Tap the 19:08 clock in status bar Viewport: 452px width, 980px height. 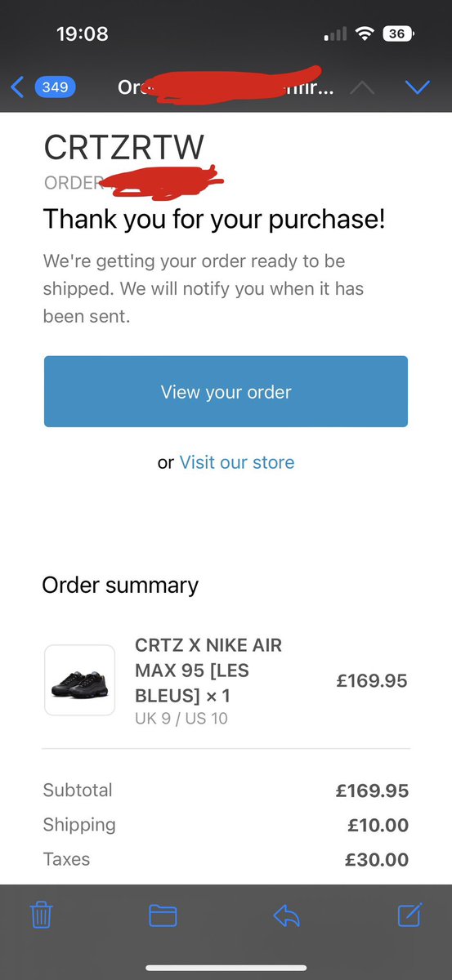pyautogui.click(x=83, y=34)
